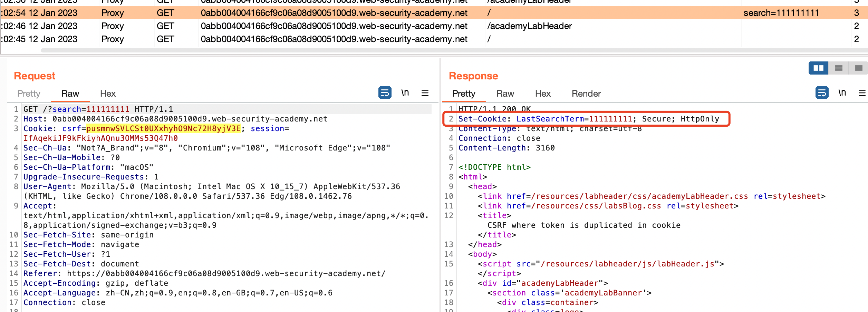Click the history table horizontal scrollbar
This screenshot has width=868, height=312.
click(x=454, y=50)
